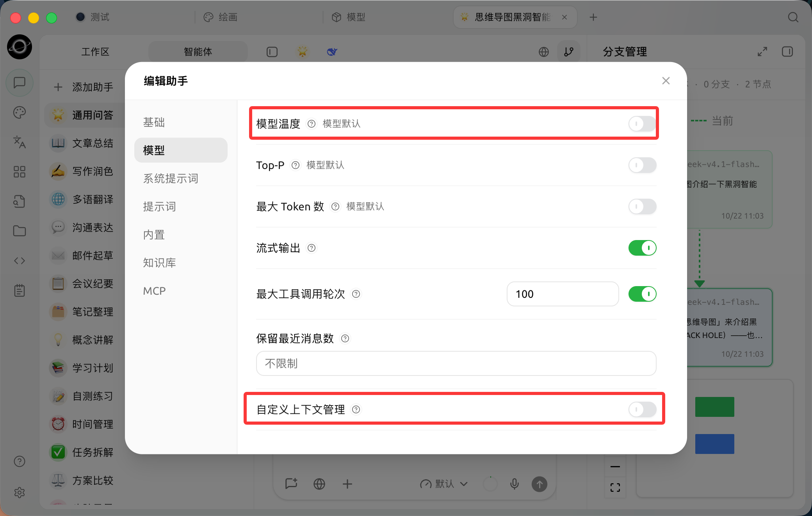Screen dimensions: 812x516
Task: Click the 保留最近消息数 input field
Action: point(456,363)
